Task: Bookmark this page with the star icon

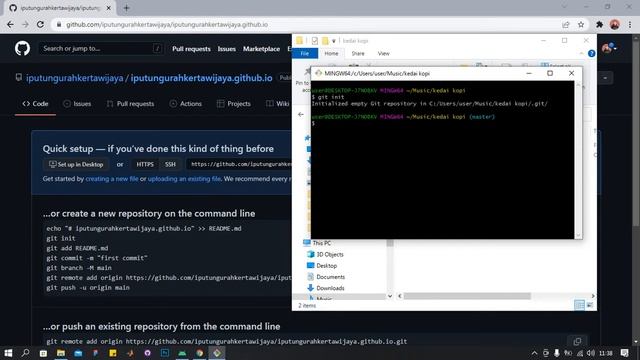Action: coord(581,24)
